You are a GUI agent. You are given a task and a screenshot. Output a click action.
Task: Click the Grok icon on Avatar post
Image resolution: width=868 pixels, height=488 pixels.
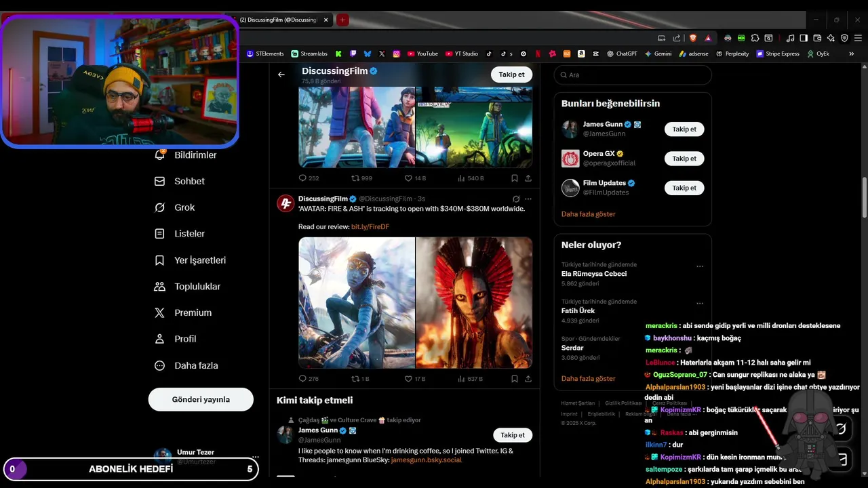(516, 199)
